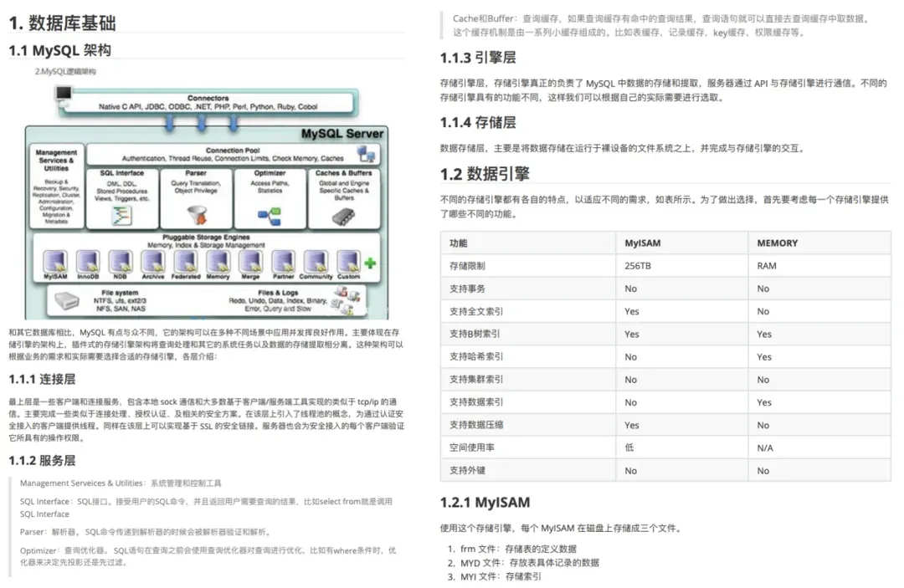Click the computer icon beside Connectors

(x=64, y=95)
